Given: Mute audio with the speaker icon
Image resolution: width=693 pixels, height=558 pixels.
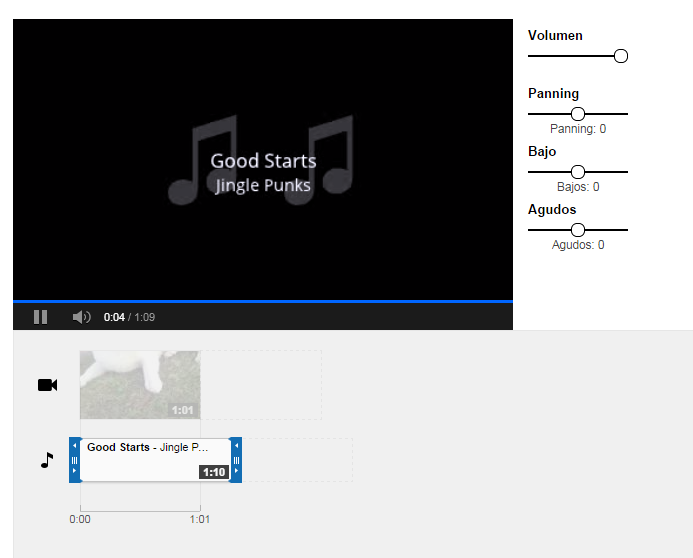Looking at the screenshot, I should tap(81, 317).
